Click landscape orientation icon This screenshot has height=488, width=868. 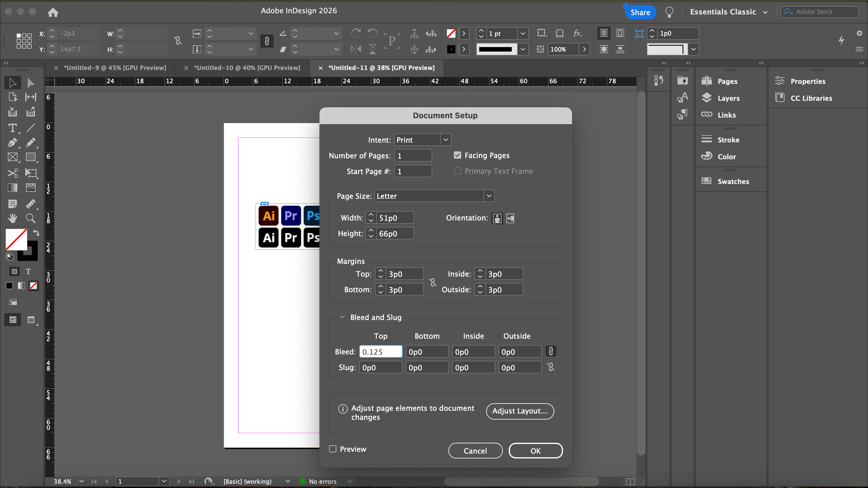[x=510, y=218]
